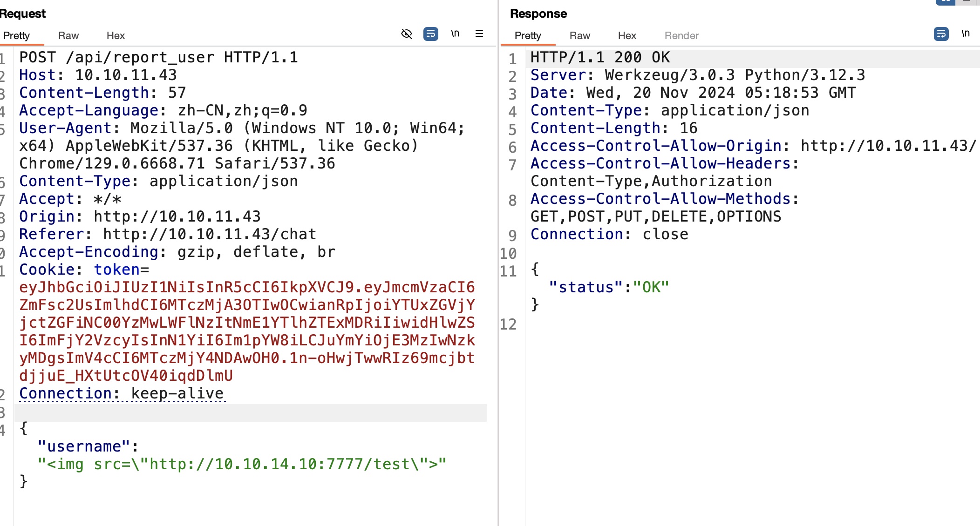Toggle word wrap icon in Response panel
Screen dimensions: 980x526
point(941,34)
